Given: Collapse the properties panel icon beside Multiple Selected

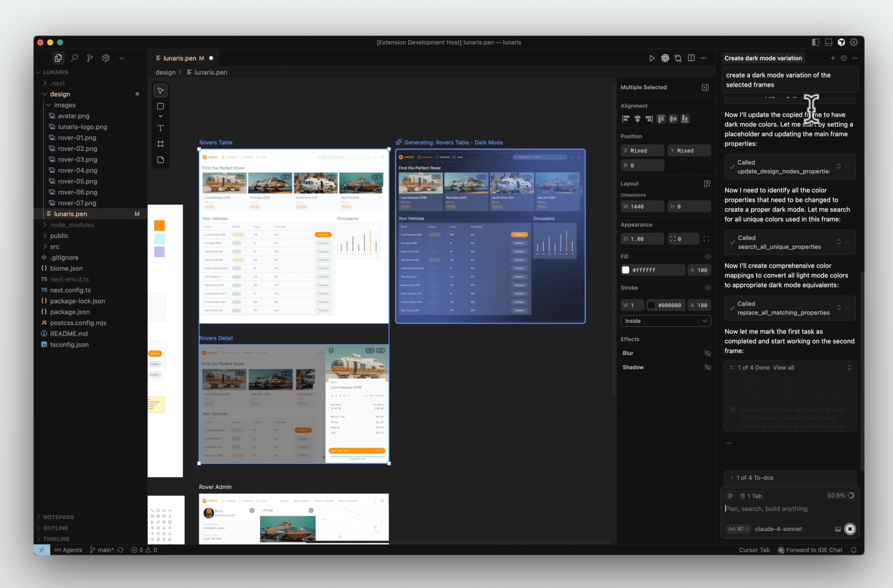Looking at the screenshot, I should (x=705, y=87).
